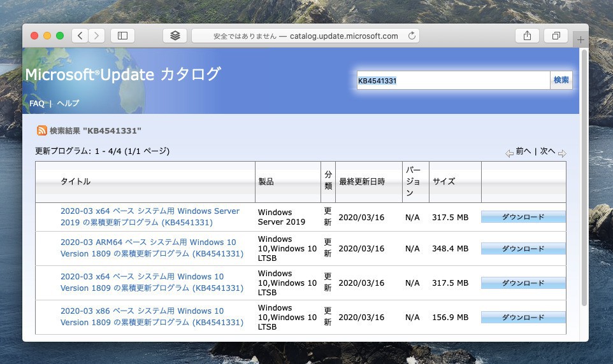Maximize the window with green button
Screen dimensions: 613x364
60,36
